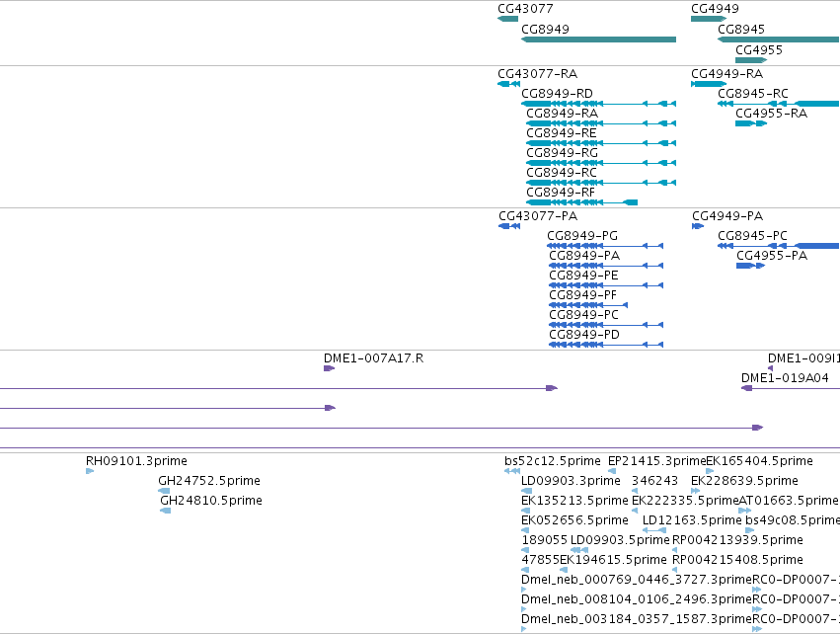Open the RP004213939.5prime EST label
840x634 pixels.
pyautogui.click(x=737, y=541)
